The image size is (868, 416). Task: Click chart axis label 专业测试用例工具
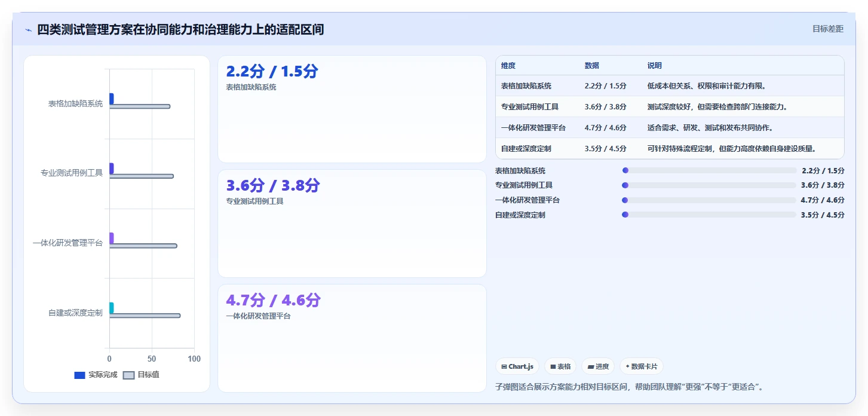click(72, 173)
